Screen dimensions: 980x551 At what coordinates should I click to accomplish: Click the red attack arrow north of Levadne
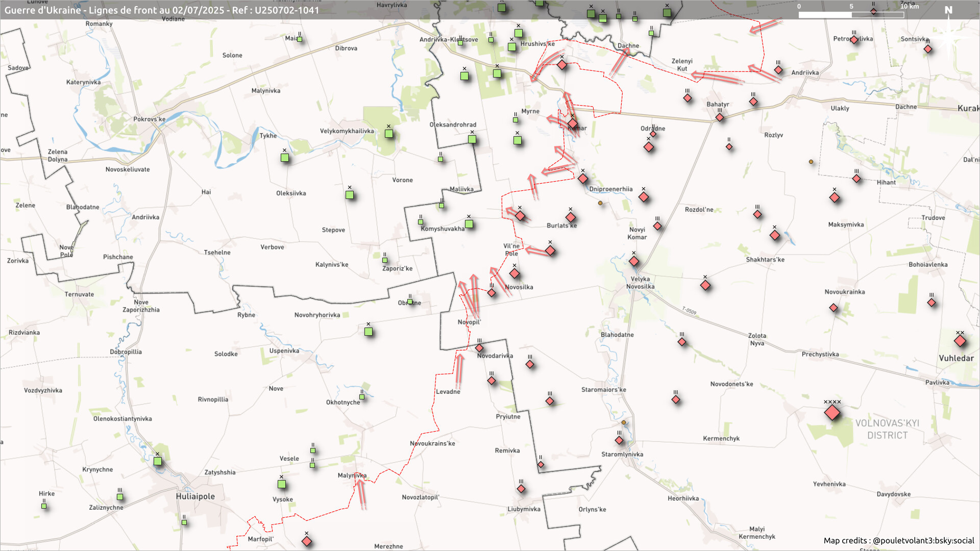click(x=459, y=370)
